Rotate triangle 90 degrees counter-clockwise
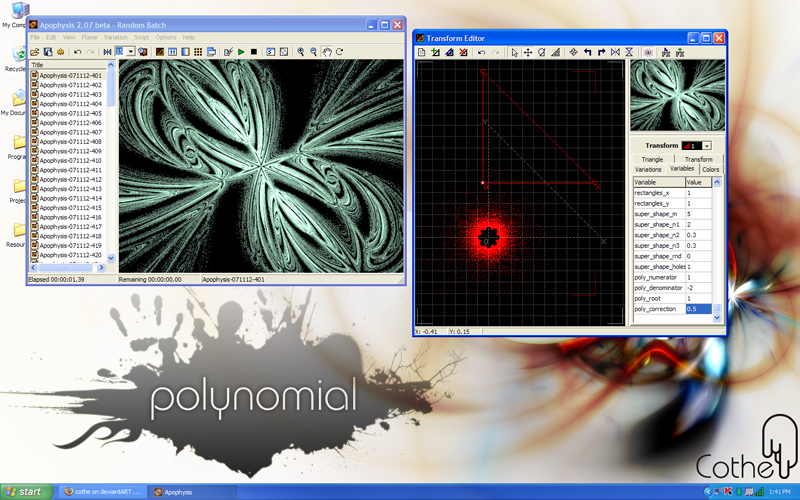The width and height of the screenshot is (800, 500). point(587,52)
